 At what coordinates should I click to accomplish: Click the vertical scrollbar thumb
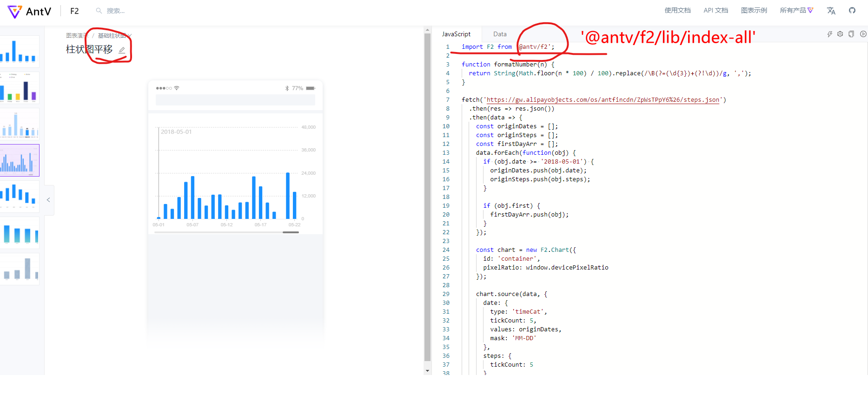pos(427,197)
